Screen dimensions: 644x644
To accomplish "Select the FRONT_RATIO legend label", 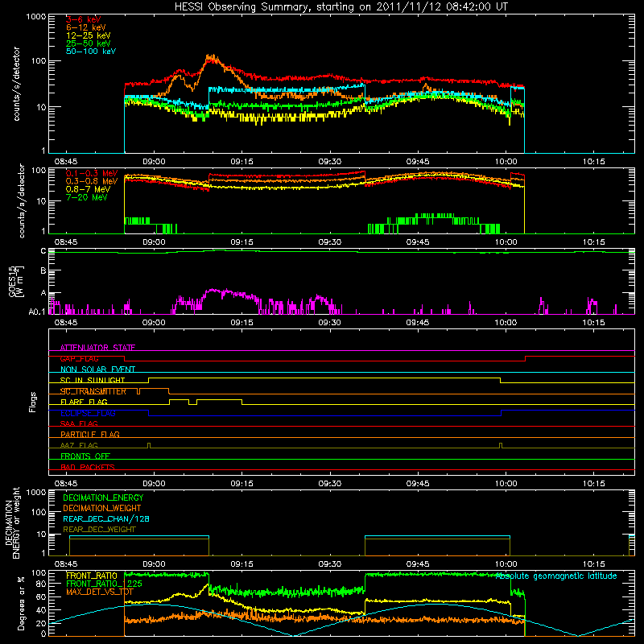I will click(x=92, y=576).
